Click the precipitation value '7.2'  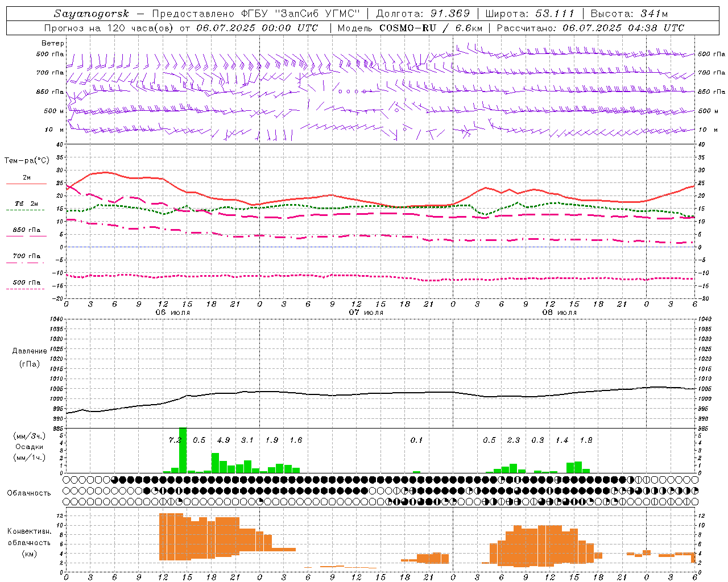coord(175,440)
